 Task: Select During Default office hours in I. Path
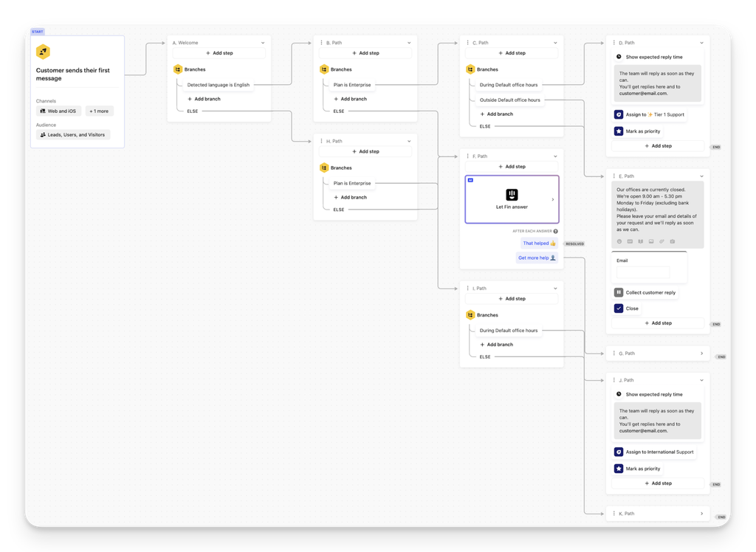[508, 331]
